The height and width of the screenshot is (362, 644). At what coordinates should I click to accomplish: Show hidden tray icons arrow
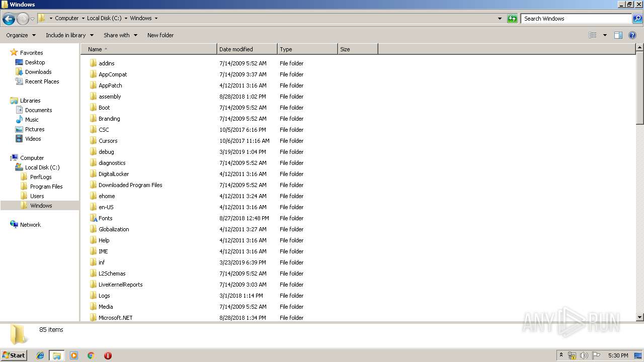coord(561,355)
